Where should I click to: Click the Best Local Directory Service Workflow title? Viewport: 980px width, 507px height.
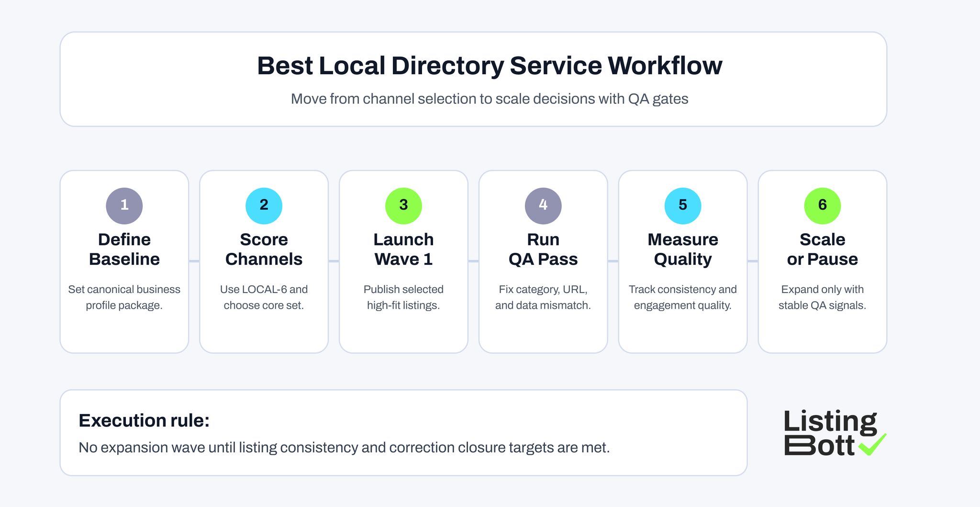click(490, 66)
